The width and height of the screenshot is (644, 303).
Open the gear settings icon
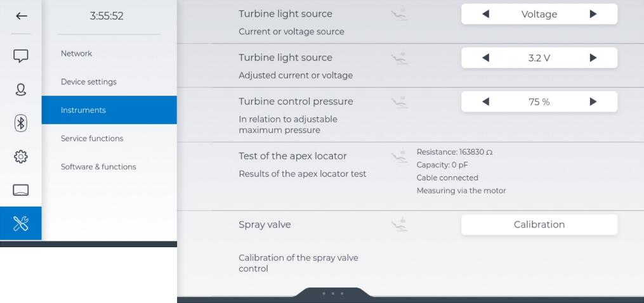[21, 156]
